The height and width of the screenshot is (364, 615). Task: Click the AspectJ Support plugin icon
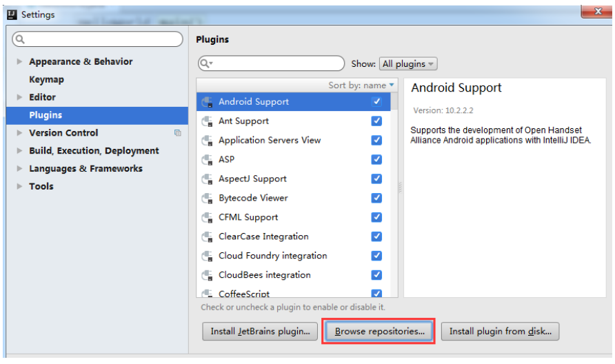point(207,179)
